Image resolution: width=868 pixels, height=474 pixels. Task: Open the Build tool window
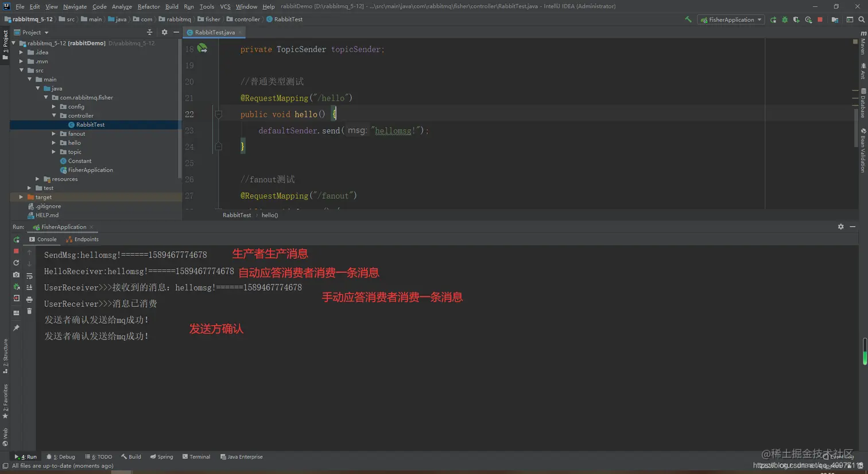131,457
